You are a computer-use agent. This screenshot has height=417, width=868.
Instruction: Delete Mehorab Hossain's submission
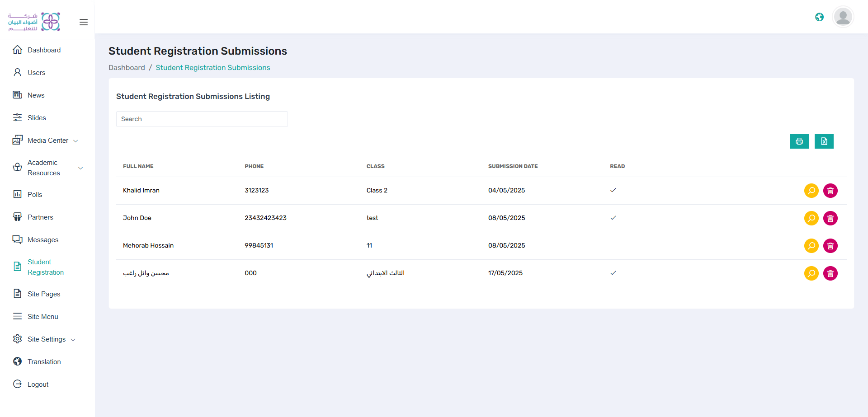830,246
